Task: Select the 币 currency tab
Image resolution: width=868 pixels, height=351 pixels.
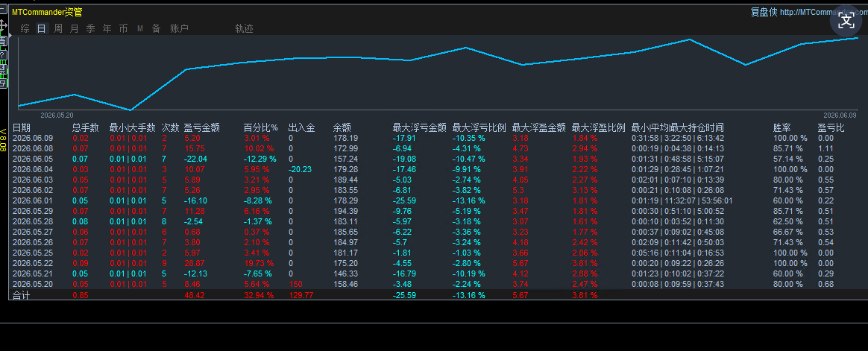Action: click(124, 29)
